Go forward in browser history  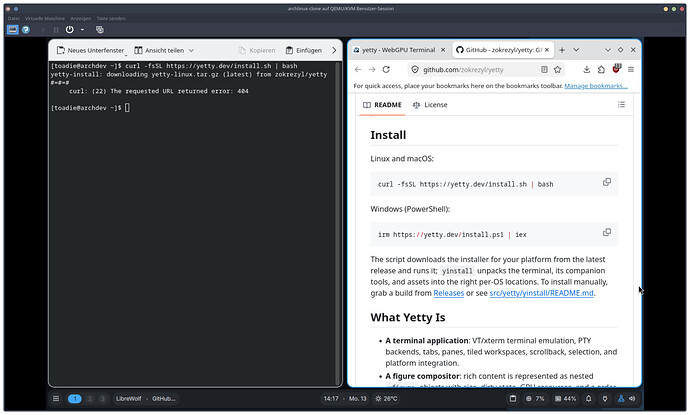[372, 70]
